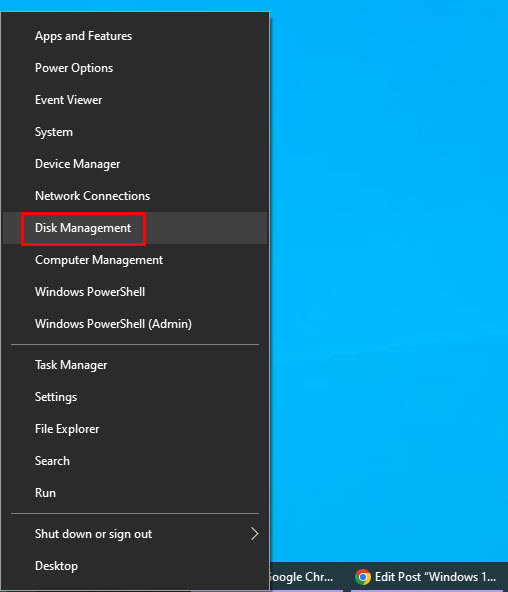The image size is (508, 592).
Task: Launch Event Viewer
Action: [x=135, y=100]
